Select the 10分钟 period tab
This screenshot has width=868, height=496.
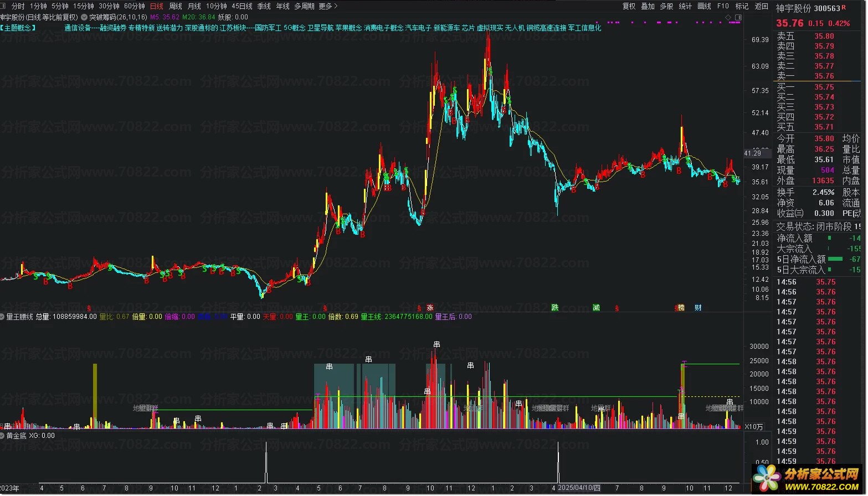point(217,6)
